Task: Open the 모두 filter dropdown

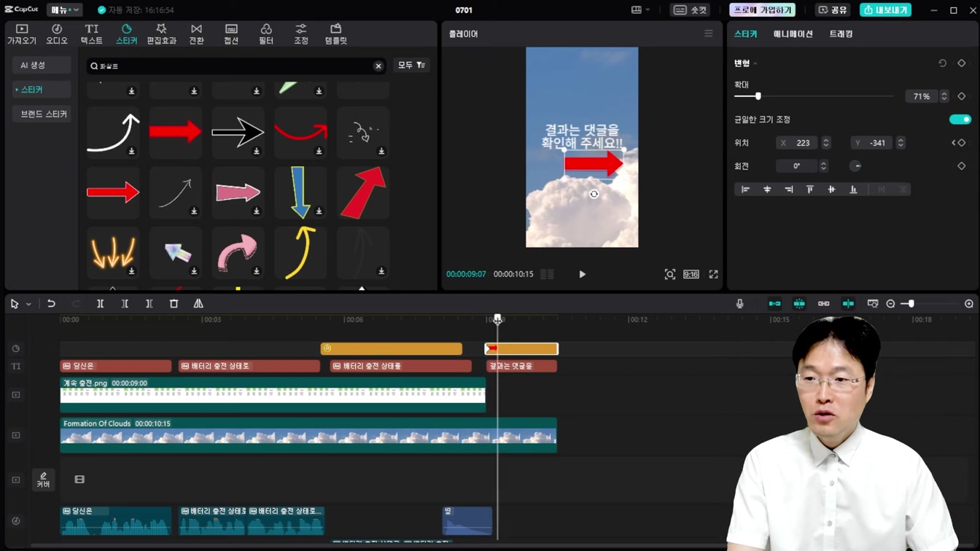Action: click(411, 65)
